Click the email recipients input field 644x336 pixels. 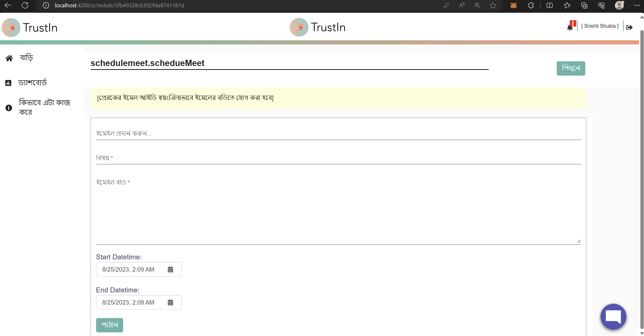pos(338,134)
